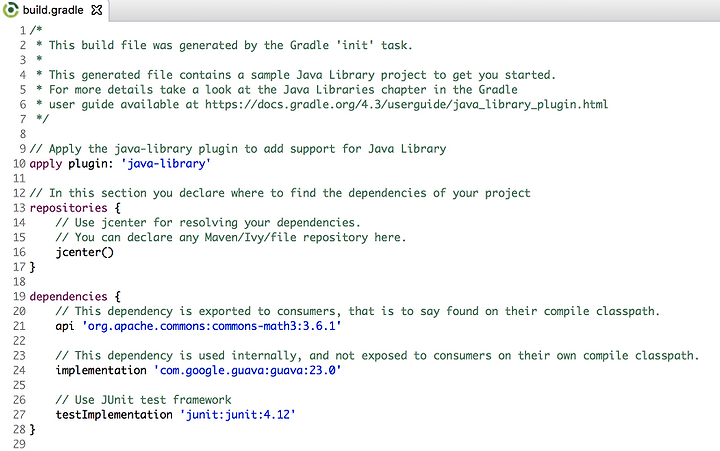720x451 pixels.
Task: Click the docs.gradle.org userguide URL
Action: 406,104
